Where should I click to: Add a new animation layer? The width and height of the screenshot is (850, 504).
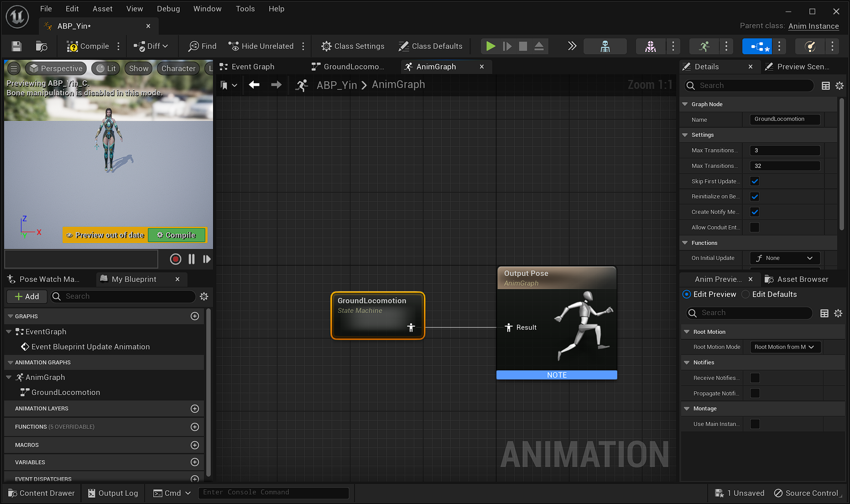tap(195, 409)
